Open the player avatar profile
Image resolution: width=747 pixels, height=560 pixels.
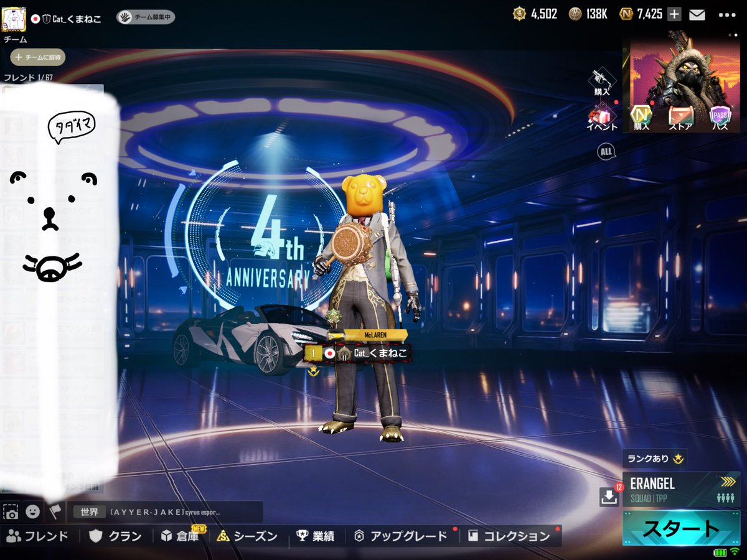coord(14,19)
